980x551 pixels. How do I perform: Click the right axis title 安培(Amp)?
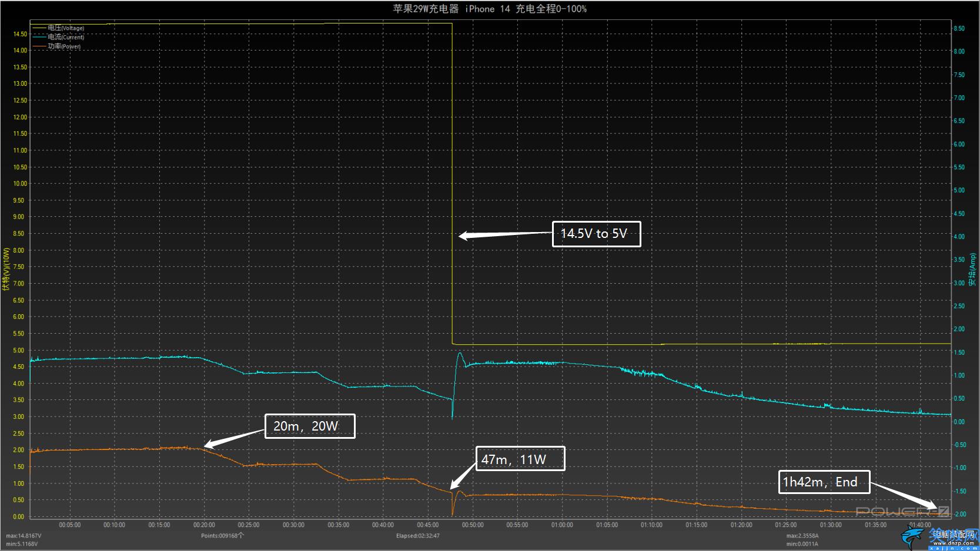point(972,270)
